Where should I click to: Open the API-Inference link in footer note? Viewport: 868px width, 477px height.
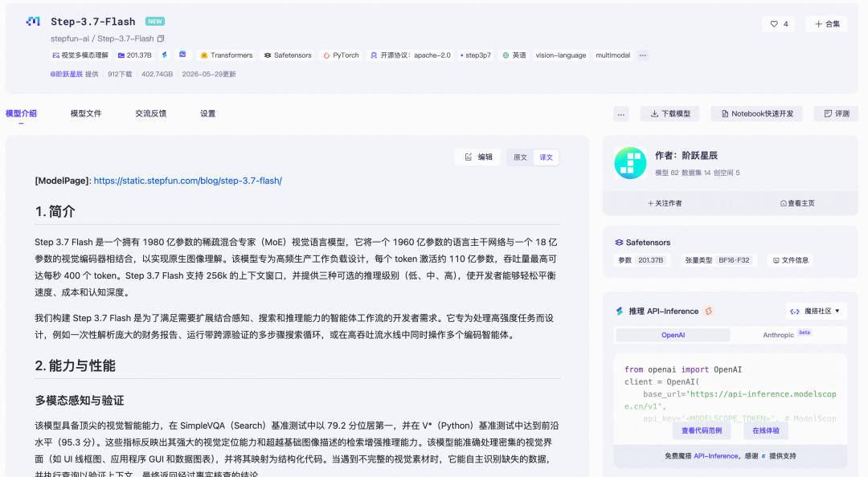716,456
